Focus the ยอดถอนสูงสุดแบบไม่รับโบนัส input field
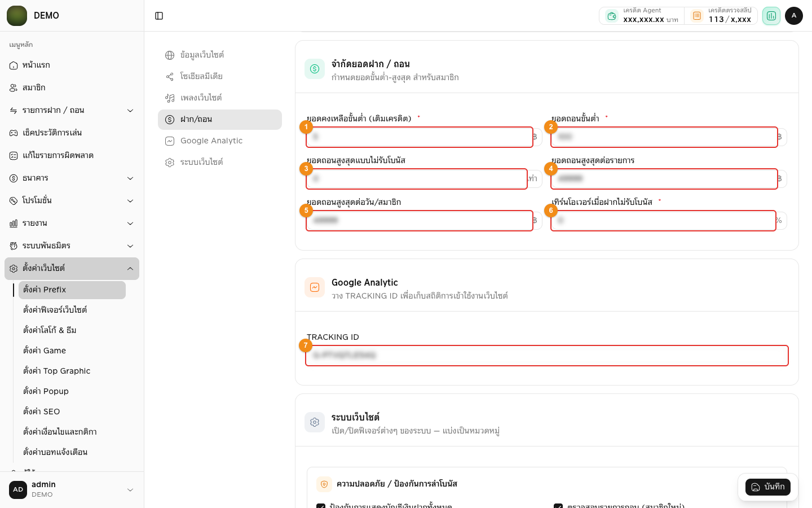The image size is (812, 508). coord(417,179)
